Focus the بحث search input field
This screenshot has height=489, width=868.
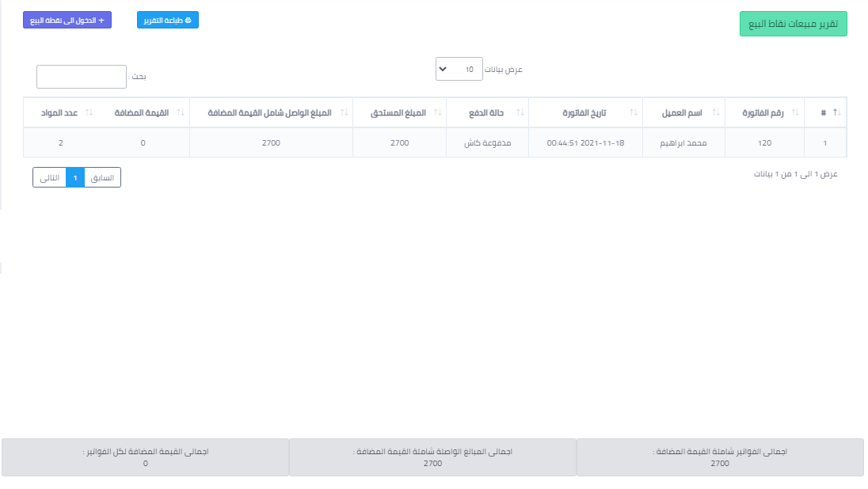point(82,77)
